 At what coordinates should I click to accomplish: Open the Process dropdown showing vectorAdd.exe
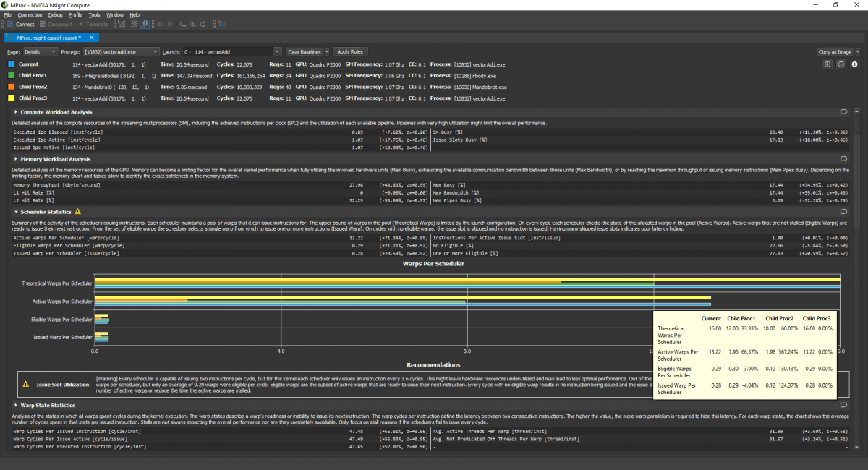(x=120, y=52)
